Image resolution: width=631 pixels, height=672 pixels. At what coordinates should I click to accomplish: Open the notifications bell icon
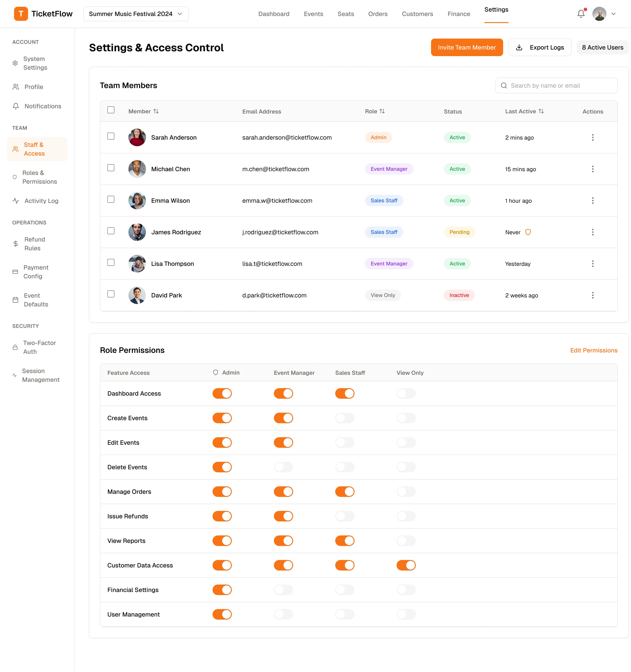click(x=581, y=14)
